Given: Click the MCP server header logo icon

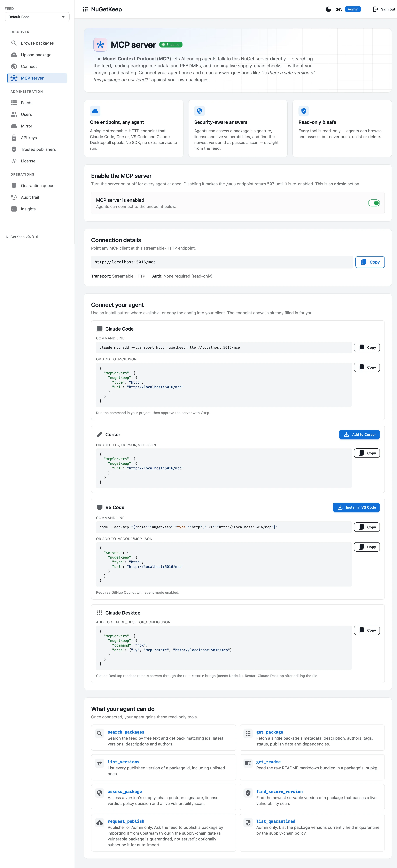Looking at the screenshot, I should coord(100,44).
